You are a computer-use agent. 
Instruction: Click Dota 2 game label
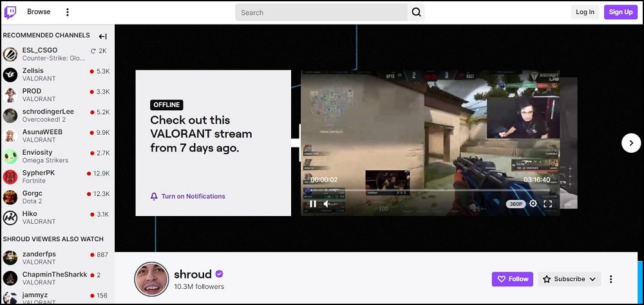pyautogui.click(x=32, y=201)
